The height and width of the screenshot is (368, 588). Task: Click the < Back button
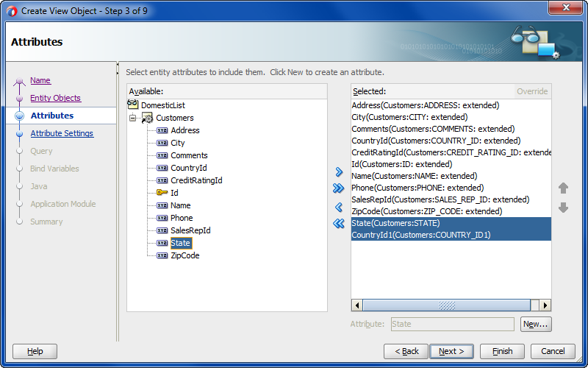[406, 352]
